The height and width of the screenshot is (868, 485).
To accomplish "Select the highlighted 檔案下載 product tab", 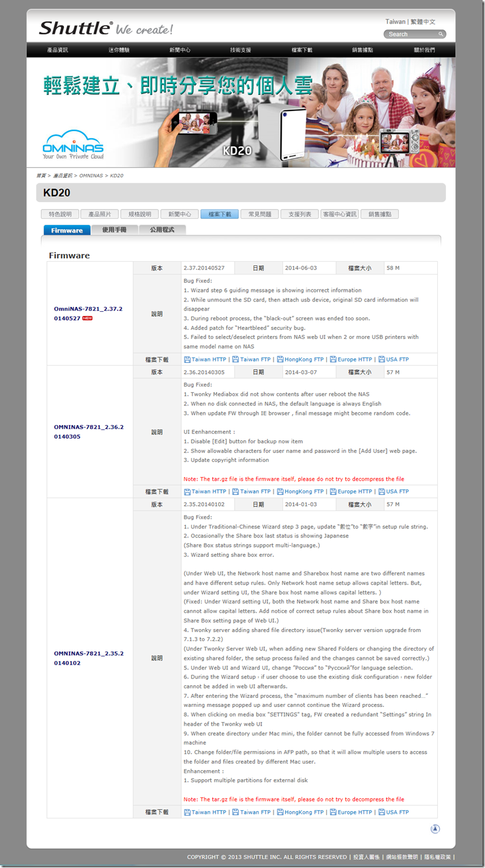I will (x=220, y=214).
